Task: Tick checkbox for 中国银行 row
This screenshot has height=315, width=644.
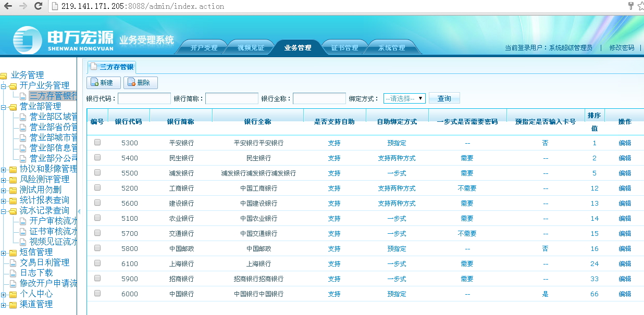Action: [97, 293]
